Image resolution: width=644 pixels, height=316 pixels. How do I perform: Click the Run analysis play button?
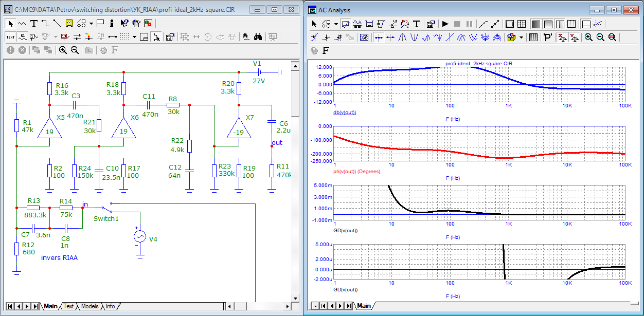445,24
